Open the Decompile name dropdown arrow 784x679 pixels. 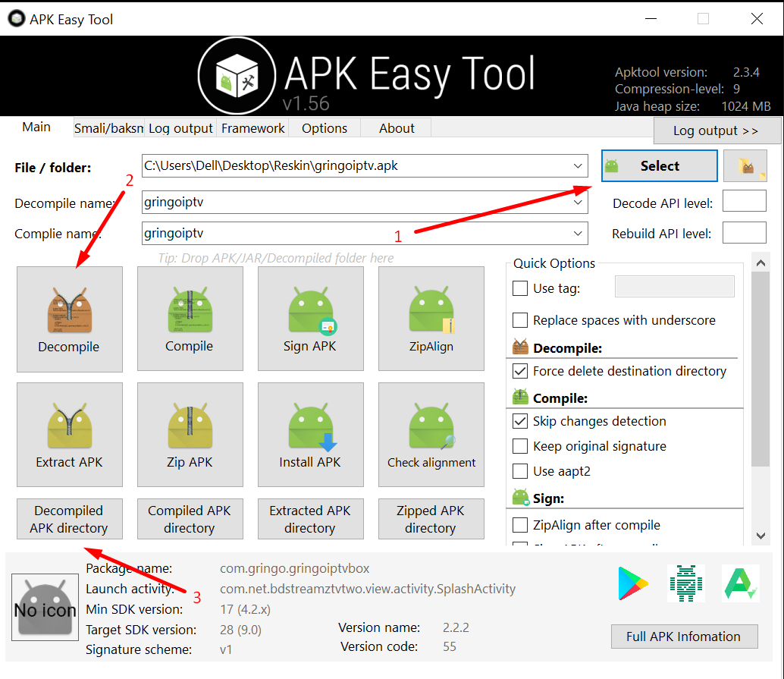point(579,203)
